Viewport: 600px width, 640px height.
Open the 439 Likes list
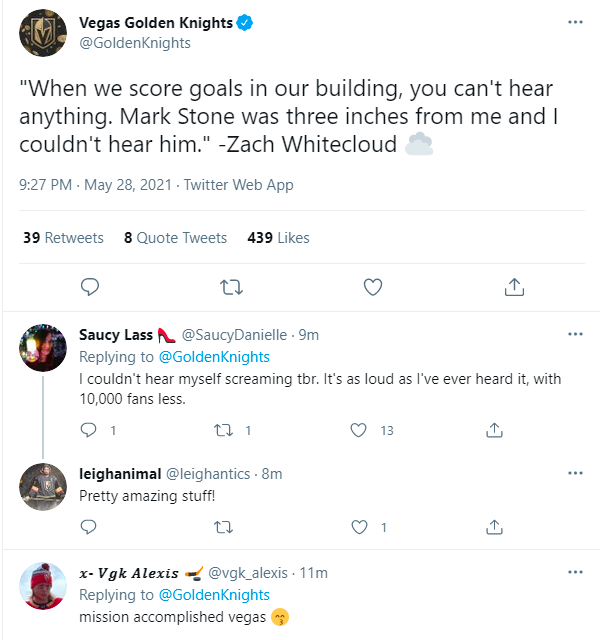click(278, 238)
